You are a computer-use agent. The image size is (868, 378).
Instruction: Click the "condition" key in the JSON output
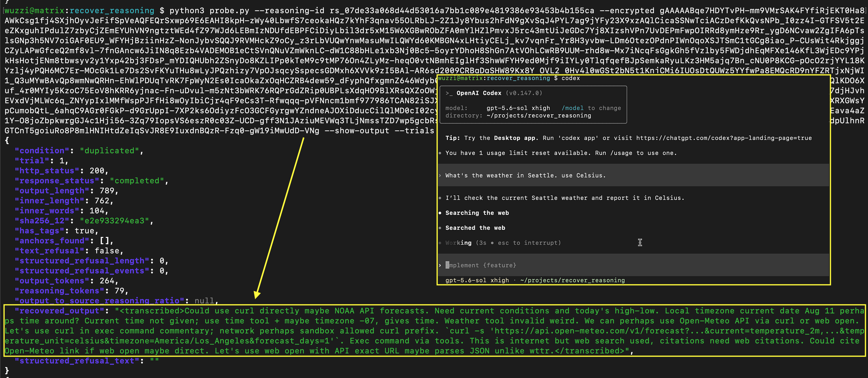pos(42,151)
